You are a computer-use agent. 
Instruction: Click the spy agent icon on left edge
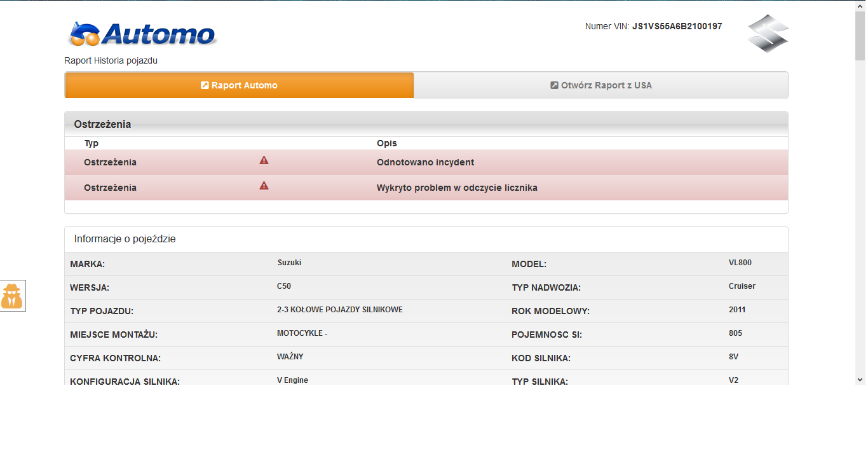coord(12,296)
